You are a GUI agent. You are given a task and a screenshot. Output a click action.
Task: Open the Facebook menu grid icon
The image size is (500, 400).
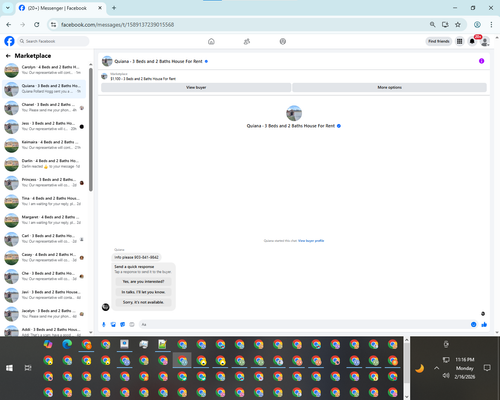[459, 41]
